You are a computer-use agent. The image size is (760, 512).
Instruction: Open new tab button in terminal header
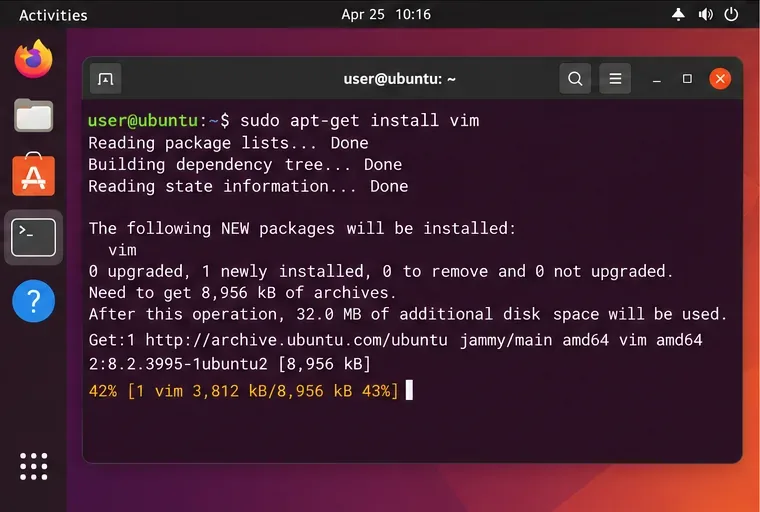105,79
